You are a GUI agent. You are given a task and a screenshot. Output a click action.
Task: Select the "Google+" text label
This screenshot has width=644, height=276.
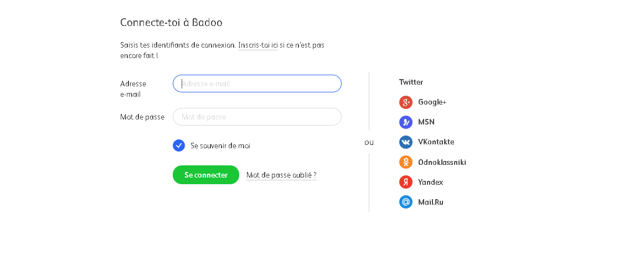(x=432, y=102)
